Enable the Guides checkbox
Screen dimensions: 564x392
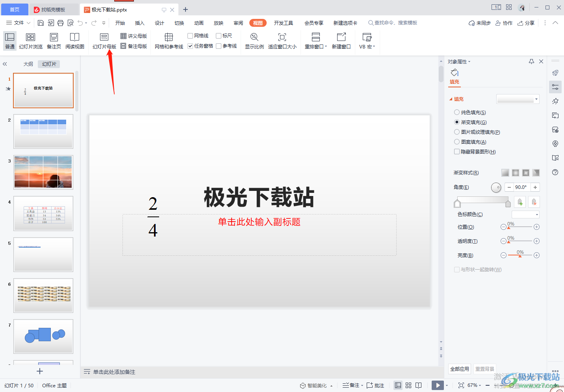219,46
